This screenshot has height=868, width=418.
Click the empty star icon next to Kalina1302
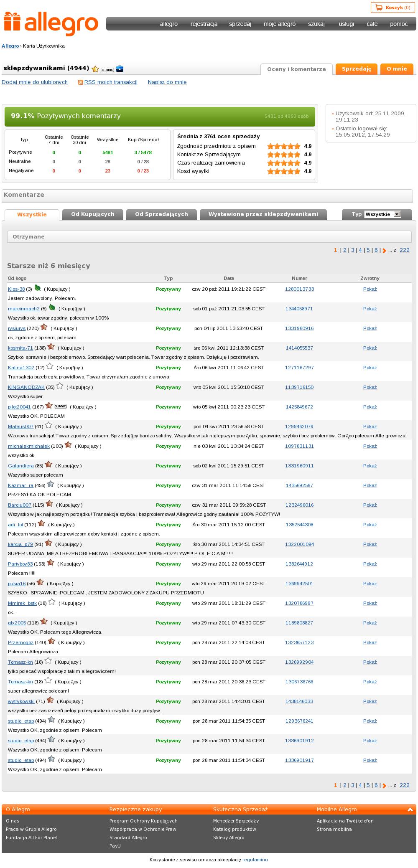pyautogui.click(x=50, y=366)
